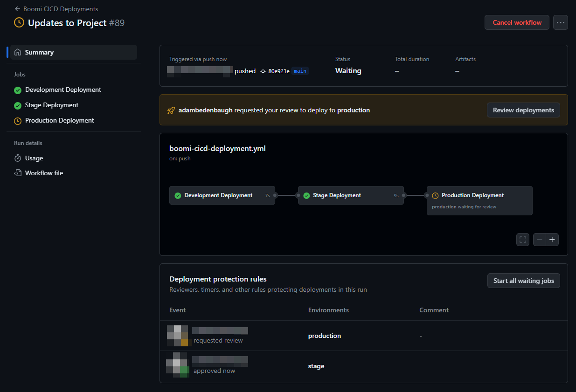Open adambedenbaugh user profile link
This screenshot has width=576, height=392.
[x=205, y=110]
